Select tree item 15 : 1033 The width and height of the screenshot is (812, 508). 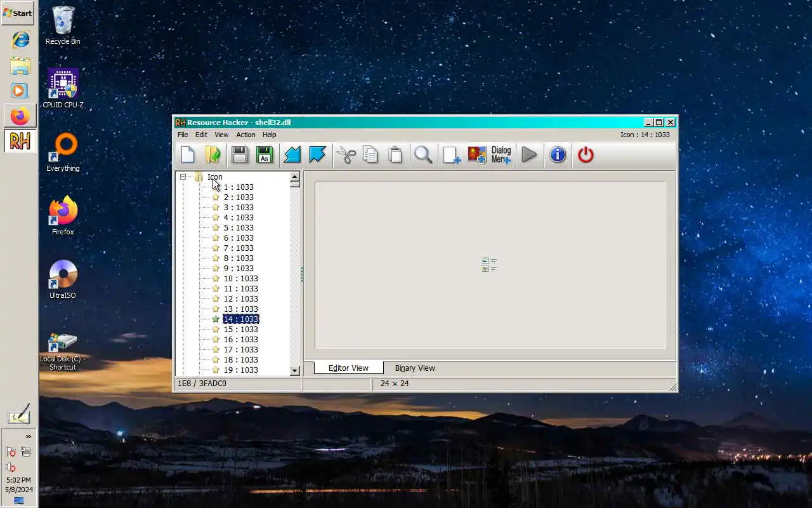(x=240, y=330)
